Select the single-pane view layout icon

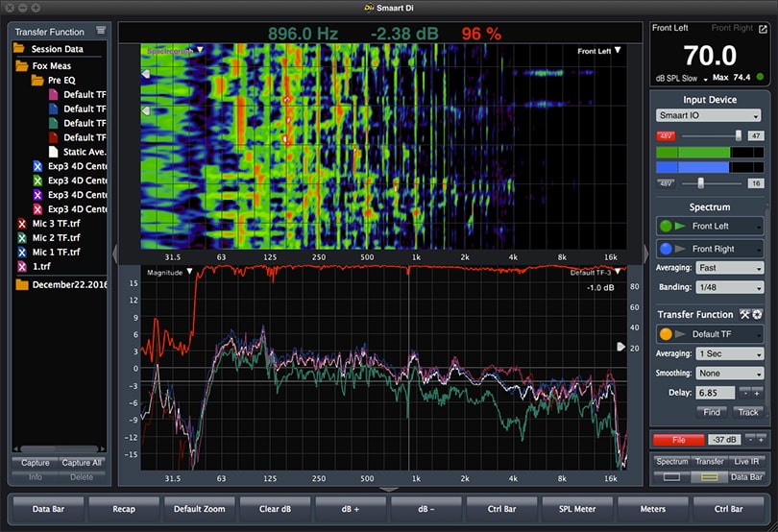point(671,477)
